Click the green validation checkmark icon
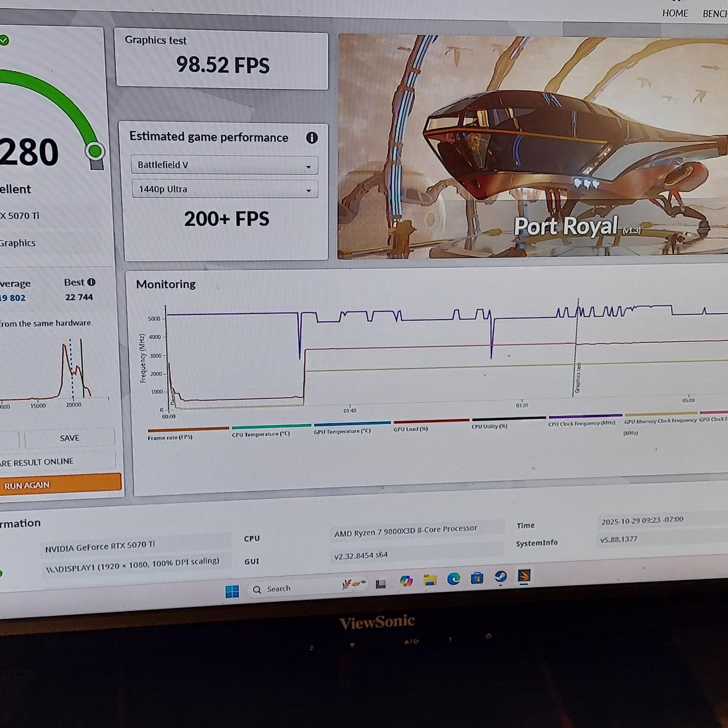728x728 pixels. 4,40
